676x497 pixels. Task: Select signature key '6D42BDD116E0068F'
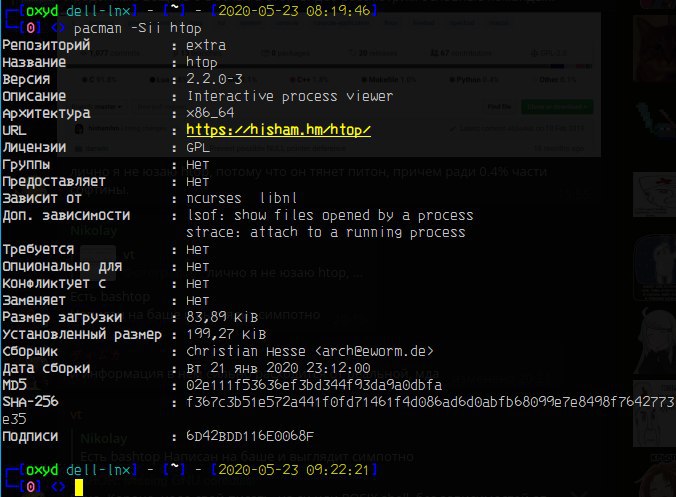pyautogui.click(x=250, y=436)
